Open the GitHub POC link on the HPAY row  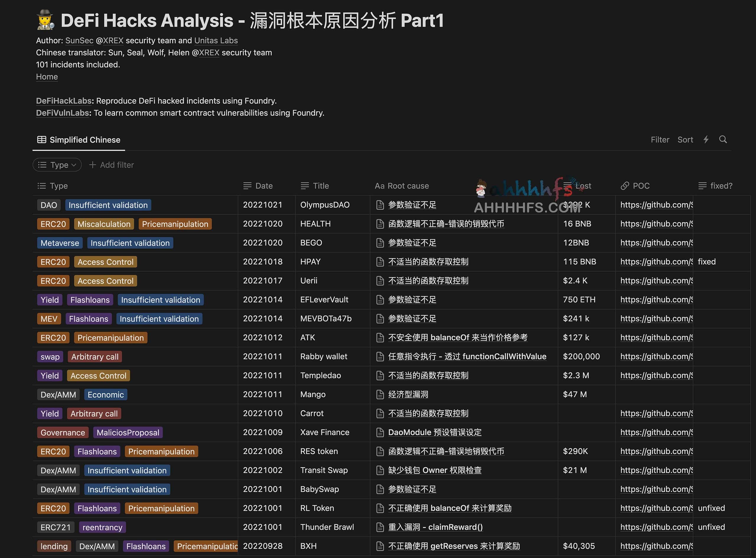[x=656, y=261]
